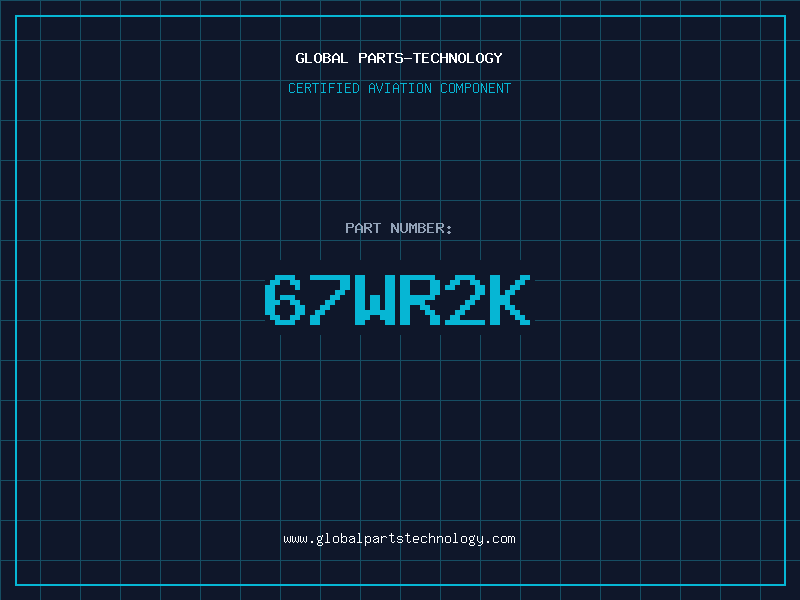Select the part number 67WR2K
Viewport: 800px width, 600px height.
398,300
